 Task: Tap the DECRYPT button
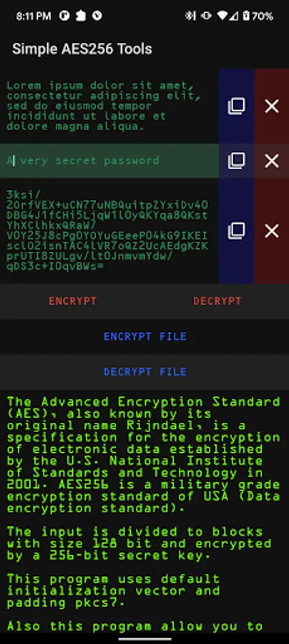(x=217, y=301)
